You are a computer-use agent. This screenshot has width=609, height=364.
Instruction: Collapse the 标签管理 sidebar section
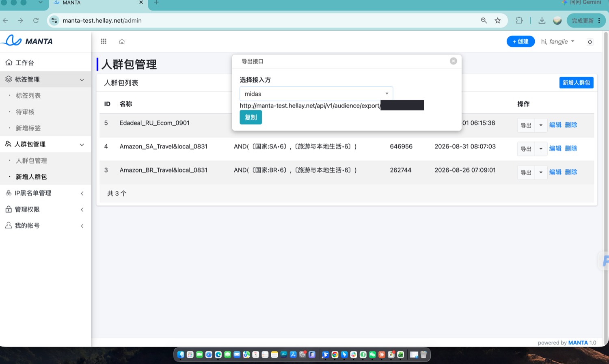(45, 79)
